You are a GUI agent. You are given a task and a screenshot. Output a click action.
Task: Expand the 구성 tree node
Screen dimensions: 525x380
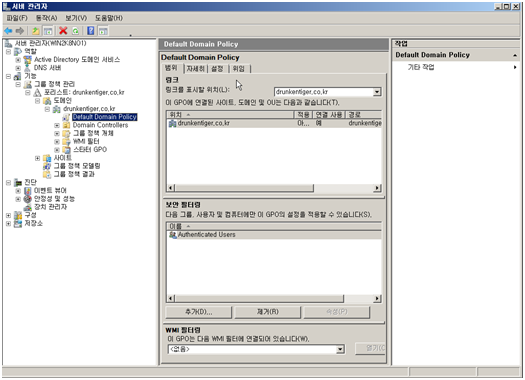pos(8,215)
